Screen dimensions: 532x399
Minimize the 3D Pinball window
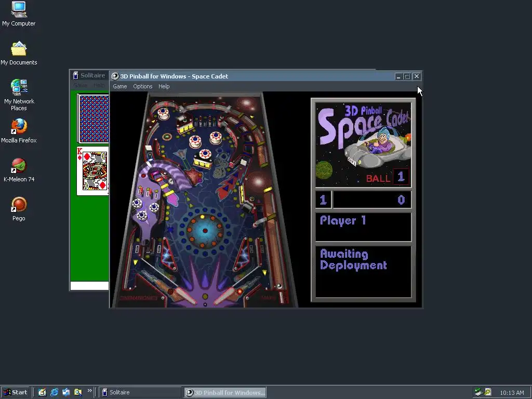tap(398, 76)
